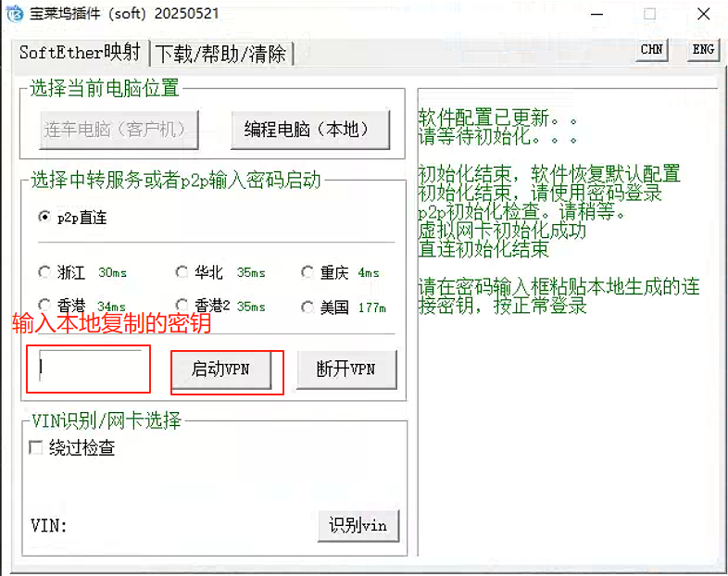Image resolution: width=728 pixels, height=576 pixels.
Task: Switch language with the ENG button
Action: [703, 50]
